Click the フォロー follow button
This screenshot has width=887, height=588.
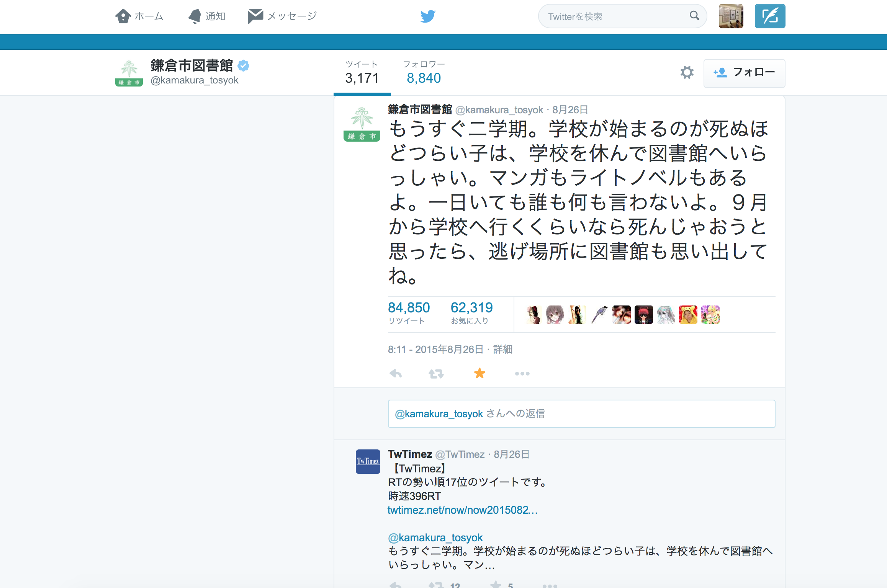coord(744,73)
